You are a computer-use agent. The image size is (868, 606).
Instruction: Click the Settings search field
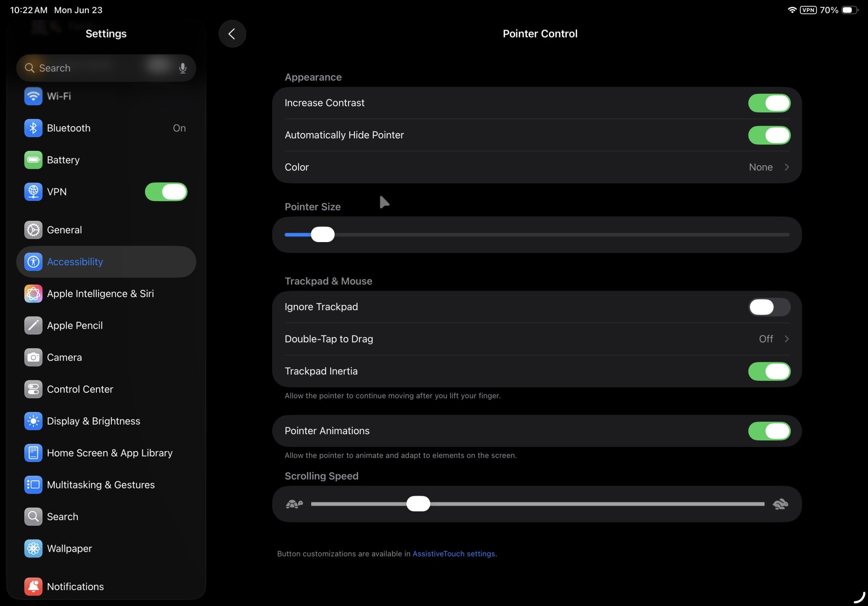[x=100, y=68]
